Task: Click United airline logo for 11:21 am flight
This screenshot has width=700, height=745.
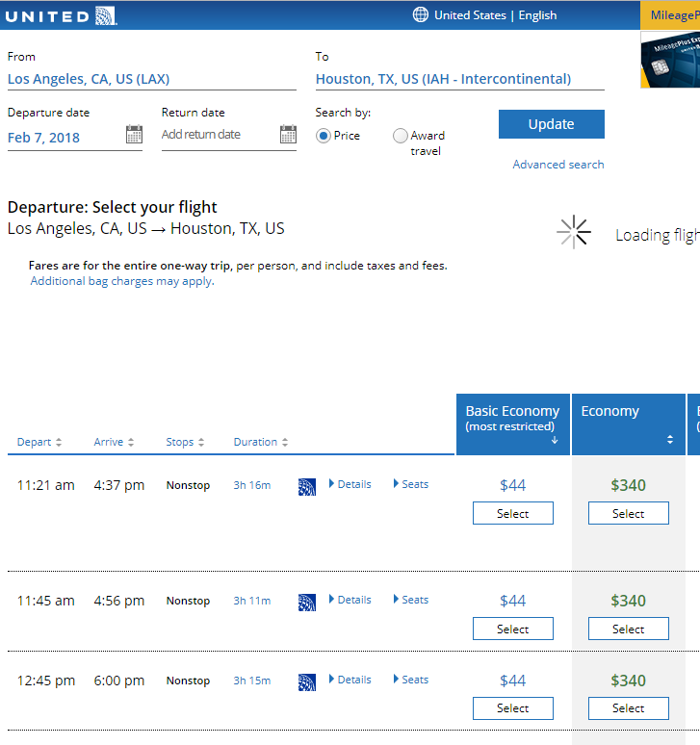Action: click(x=307, y=486)
